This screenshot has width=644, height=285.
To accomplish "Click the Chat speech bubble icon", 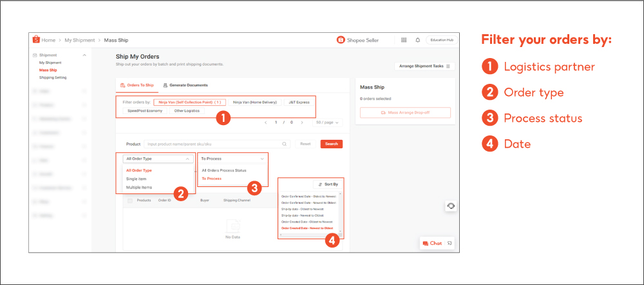I will (x=426, y=244).
